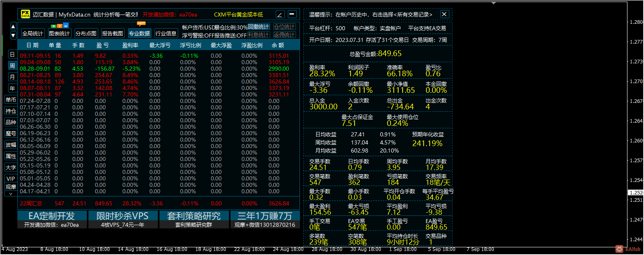Open the 分布点图 tab

[86, 33]
